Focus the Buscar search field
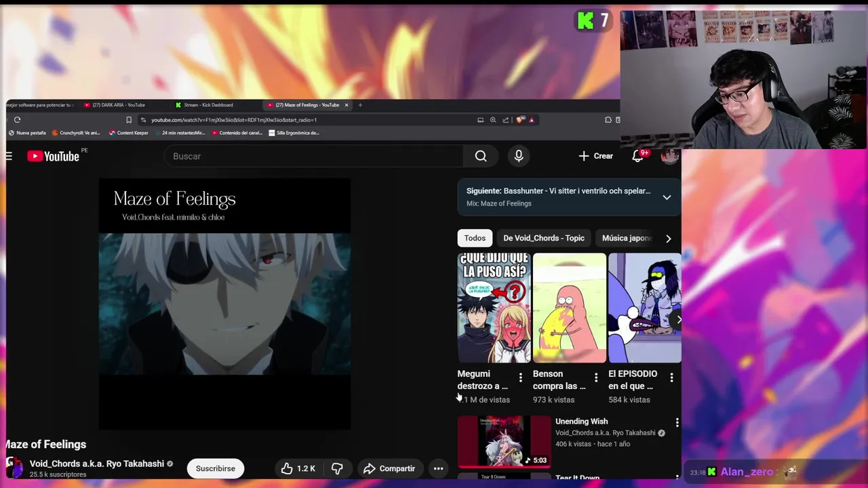868x488 pixels. [314, 156]
